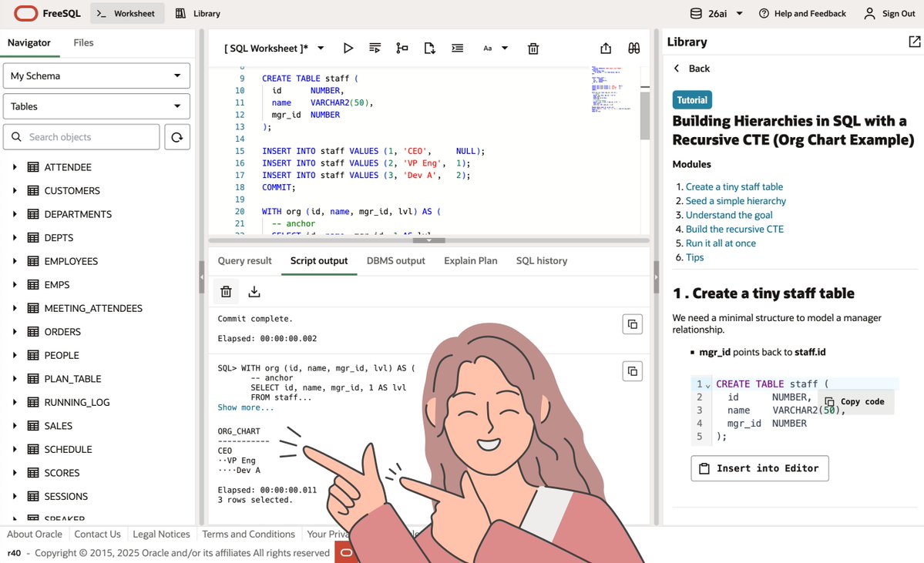Click the download results icon in the worksheet toolbar
Image resolution: width=924 pixels, height=563 pixels.
coord(428,48)
